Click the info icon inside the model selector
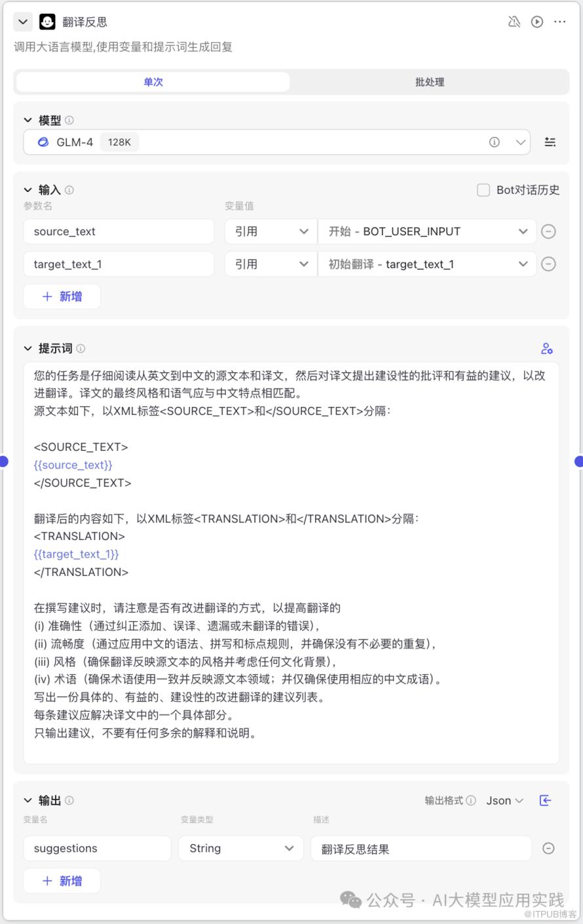 pyautogui.click(x=495, y=142)
